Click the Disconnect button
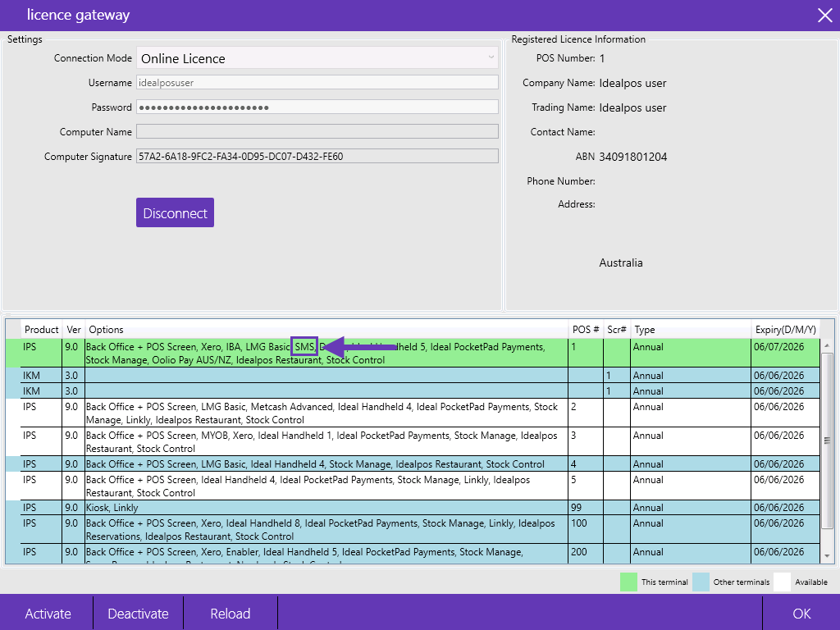Image resolution: width=840 pixels, height=630 pixels. (176, 212)
